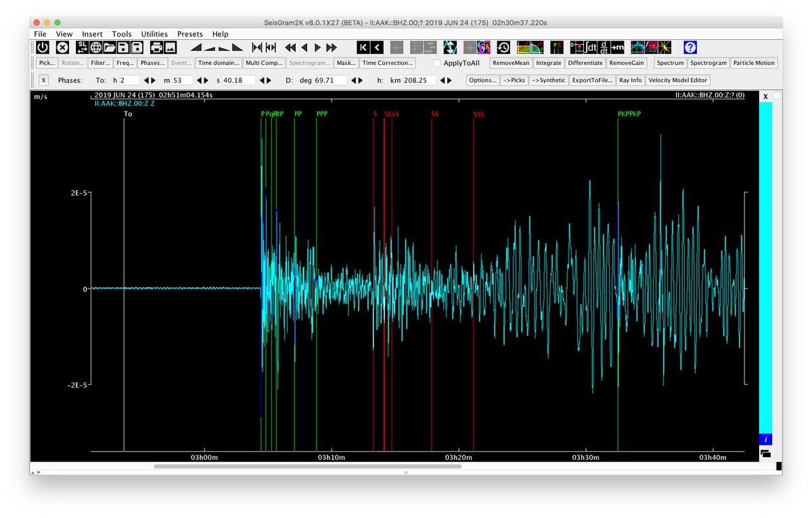Click the cyan vertical scale arrows icon
812x518 pixels.
point(449,47)
